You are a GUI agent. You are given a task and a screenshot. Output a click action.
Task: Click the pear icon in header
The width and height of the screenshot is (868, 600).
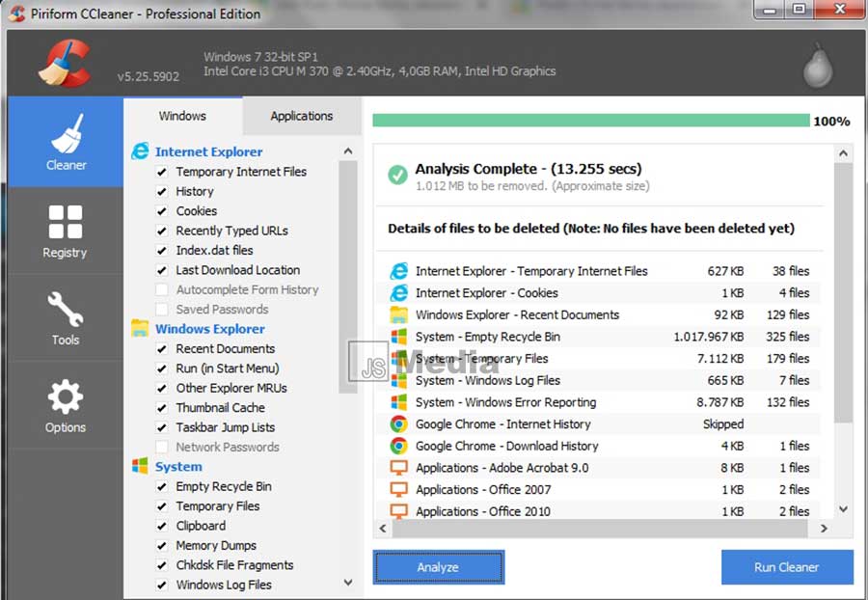(816, 67)
